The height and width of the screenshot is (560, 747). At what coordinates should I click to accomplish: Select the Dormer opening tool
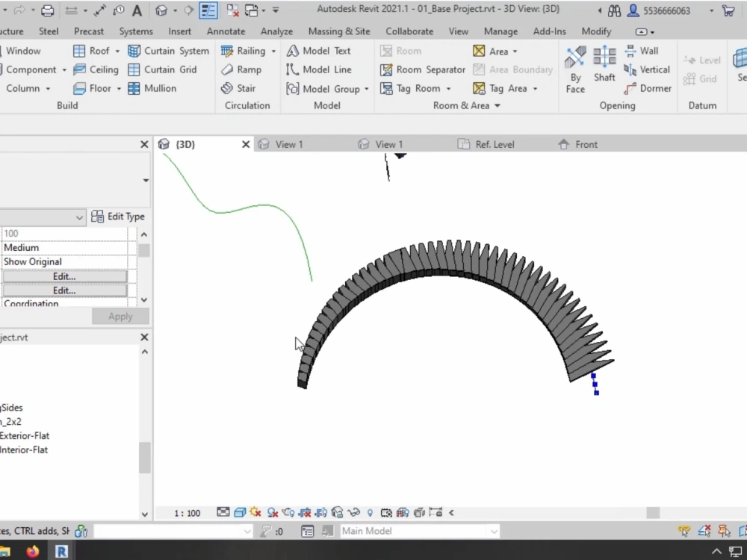648,89
